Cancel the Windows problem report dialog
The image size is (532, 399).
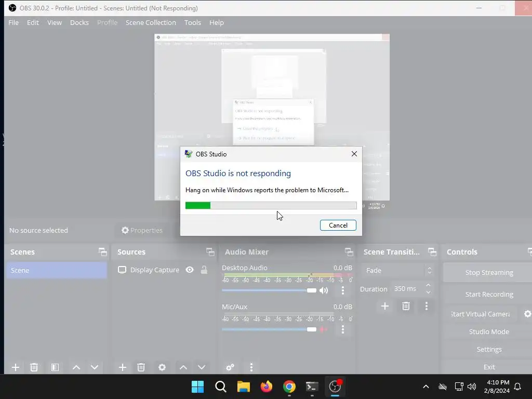pyautogui.click(x=338, y=225)
